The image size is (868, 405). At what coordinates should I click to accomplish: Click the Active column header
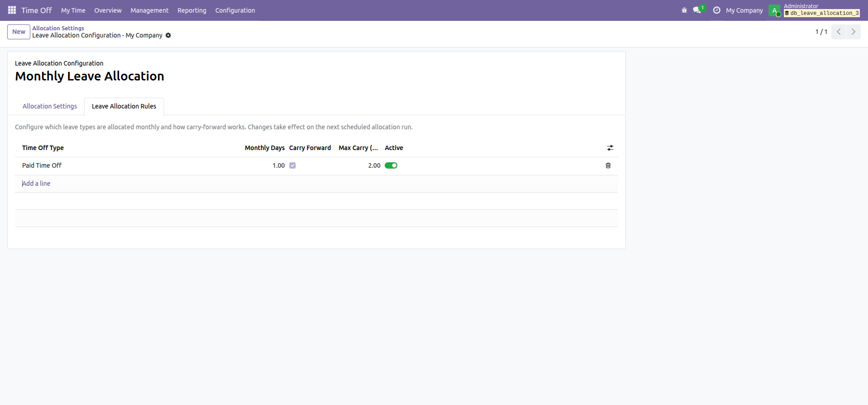tap(394, 148)
